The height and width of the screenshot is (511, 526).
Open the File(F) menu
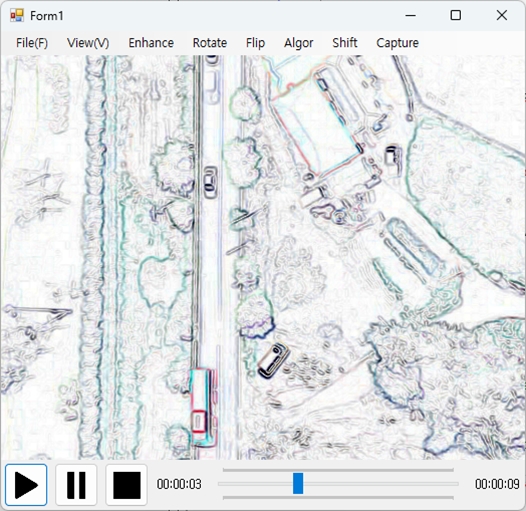[32, 43]
